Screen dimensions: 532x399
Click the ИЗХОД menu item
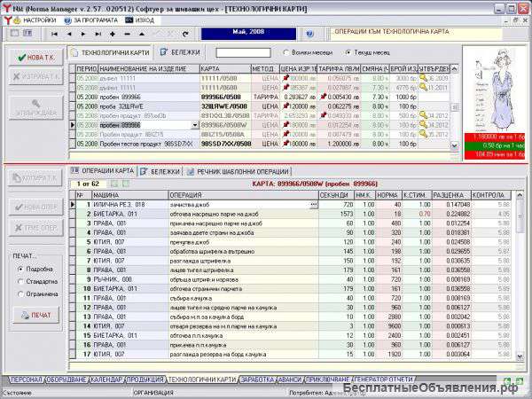click(x=140, y=20)
